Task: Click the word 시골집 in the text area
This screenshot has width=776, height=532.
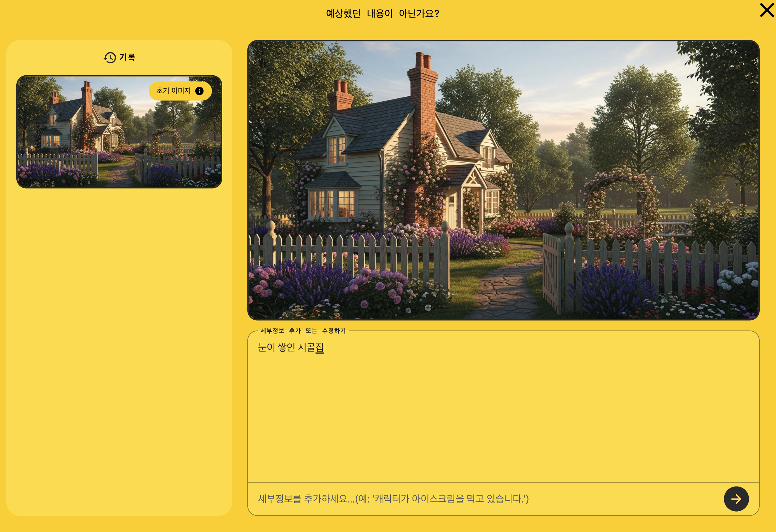Action: tap(310, 348)
